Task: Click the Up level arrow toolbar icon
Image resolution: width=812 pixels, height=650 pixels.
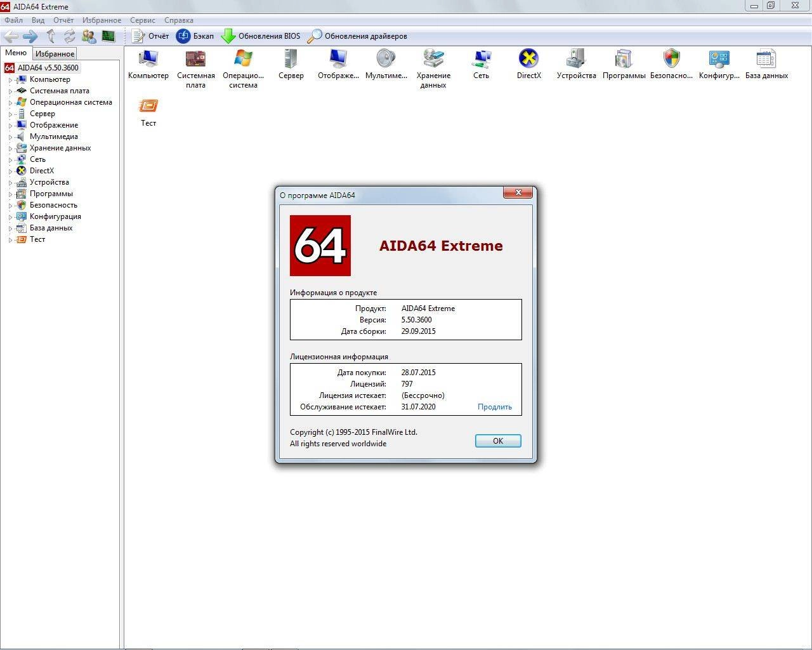Action: (x=51, y=36)
